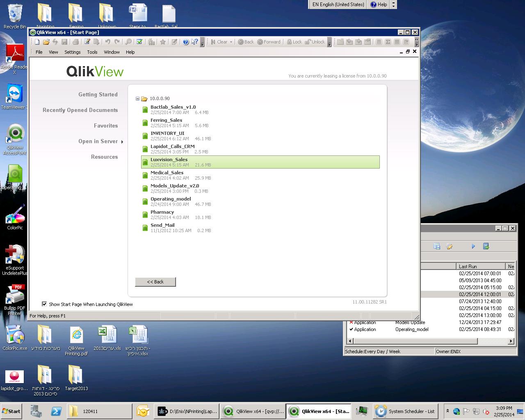Switch to System Scheduler - List taskbar item

406,411
